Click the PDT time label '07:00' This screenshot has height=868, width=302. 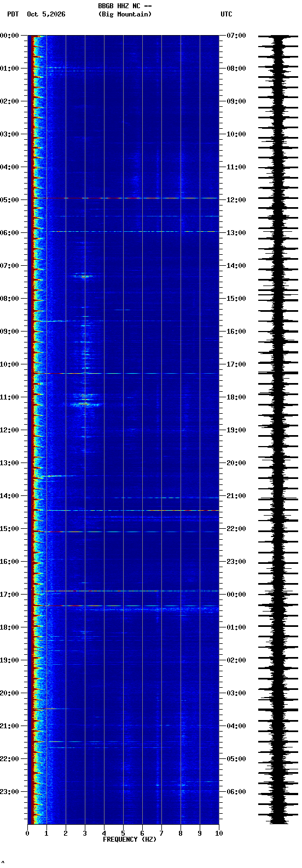(x=9, y=266)
